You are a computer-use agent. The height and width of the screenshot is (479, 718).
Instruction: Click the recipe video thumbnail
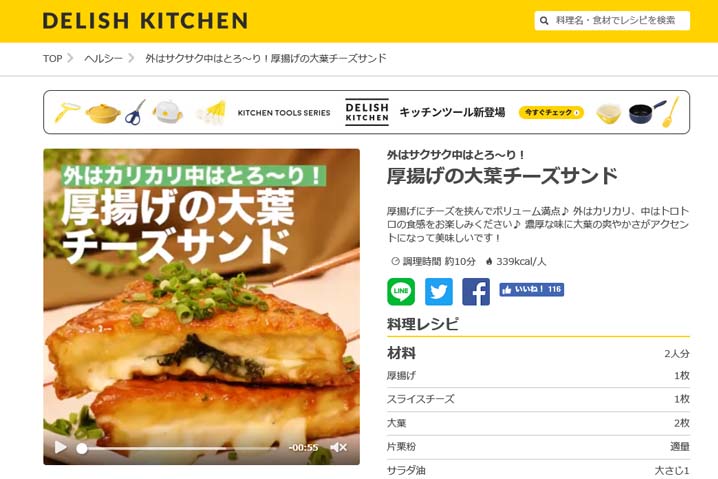point(201,306)
